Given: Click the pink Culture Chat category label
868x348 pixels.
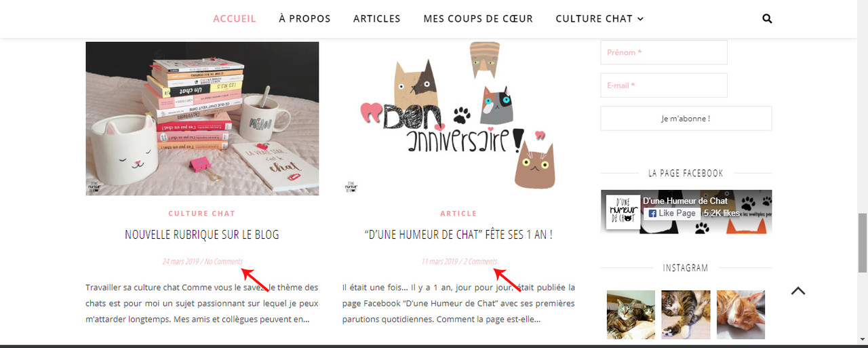Looking at the screenshot, I should pyautogui.click(x=202, y=214).
